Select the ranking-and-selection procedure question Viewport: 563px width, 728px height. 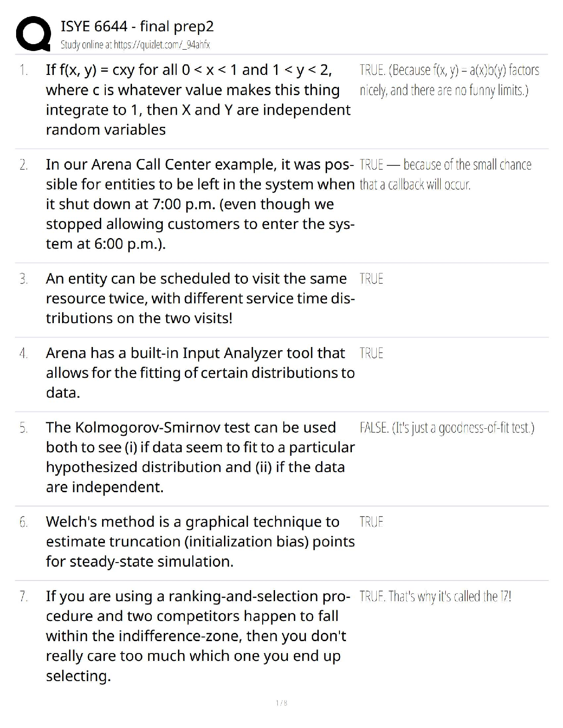click(198, 636)
